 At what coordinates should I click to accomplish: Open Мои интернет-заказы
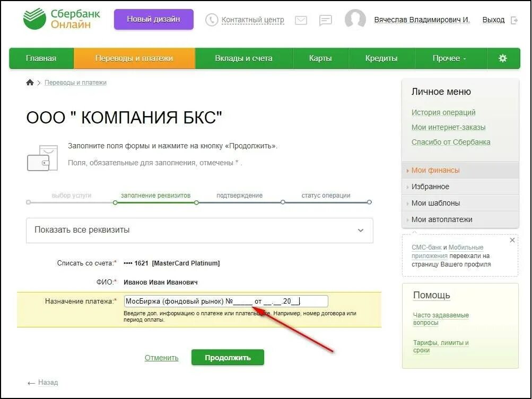pos(448,128)
